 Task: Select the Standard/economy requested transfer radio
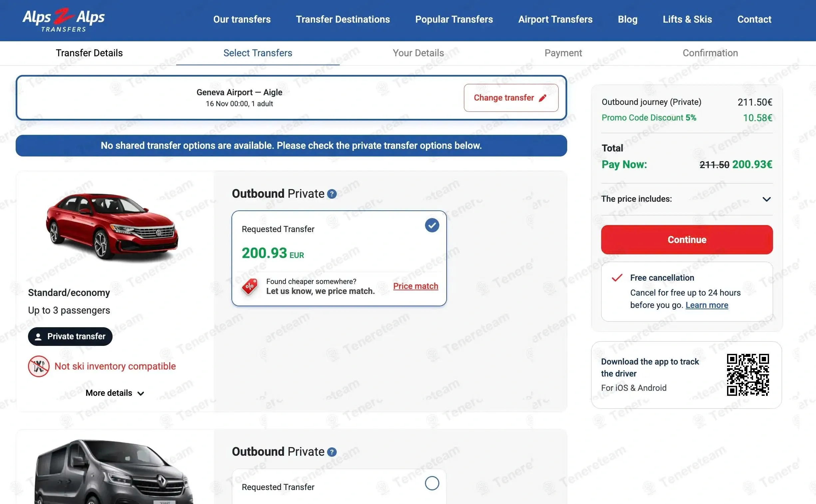click(x=432, y=225)
